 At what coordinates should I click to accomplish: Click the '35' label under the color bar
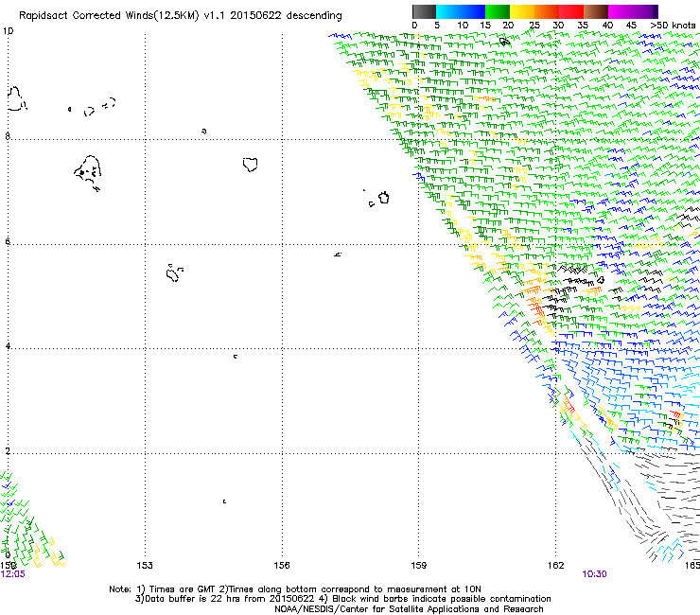click(583, 26)
